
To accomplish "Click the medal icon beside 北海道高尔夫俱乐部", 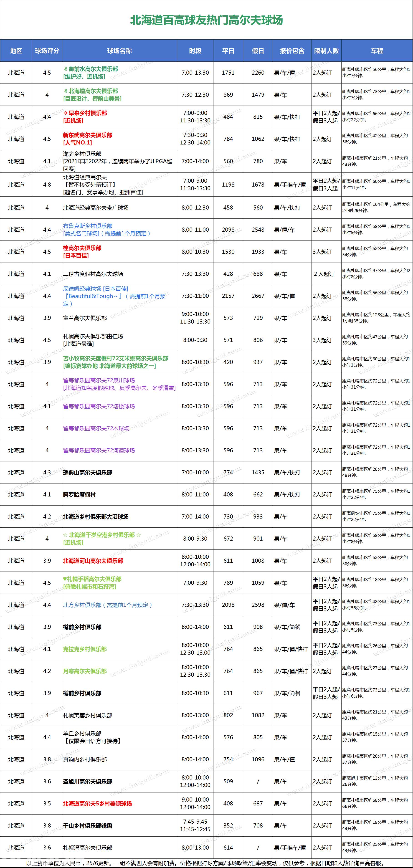I will point(66,91).
